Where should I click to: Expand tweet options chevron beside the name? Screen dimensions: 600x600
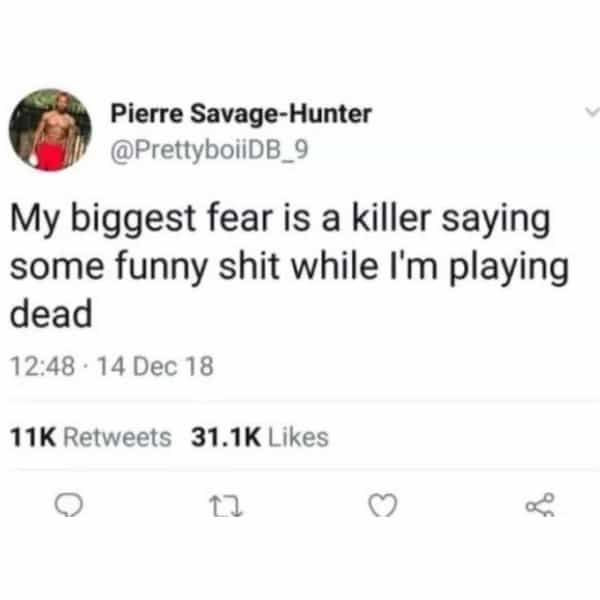(x=592, y=112)
